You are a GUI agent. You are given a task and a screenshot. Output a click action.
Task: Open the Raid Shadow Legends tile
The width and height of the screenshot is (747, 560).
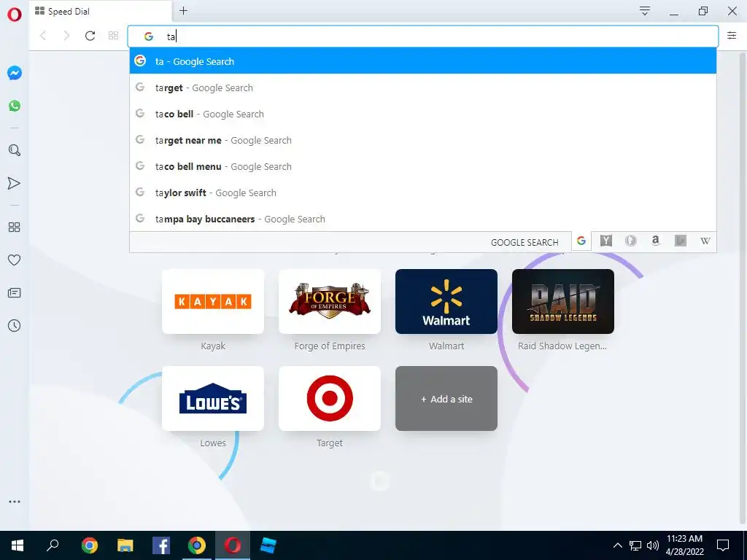click(563, 301)
